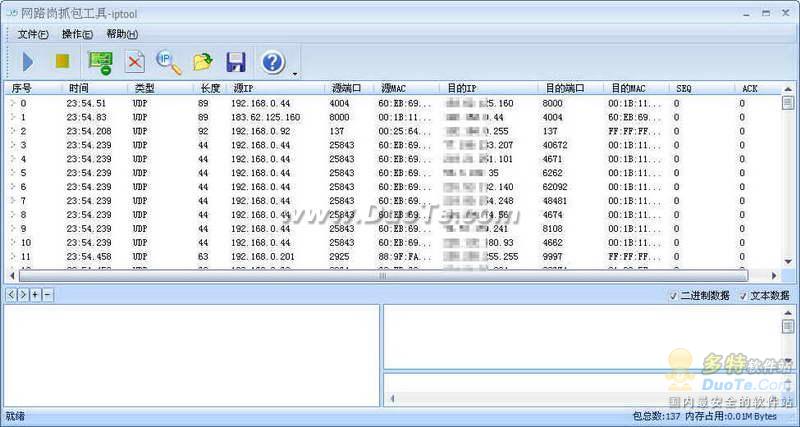800x427 pixels.
Task: Expand the toolbar overflow dropdown arrow
Action: (294, 74)
